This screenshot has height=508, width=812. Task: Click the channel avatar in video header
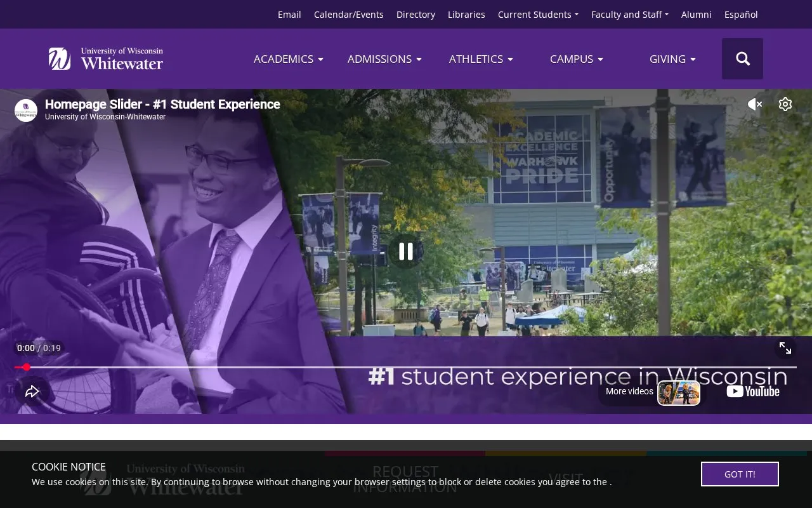(x=26, y=110)
